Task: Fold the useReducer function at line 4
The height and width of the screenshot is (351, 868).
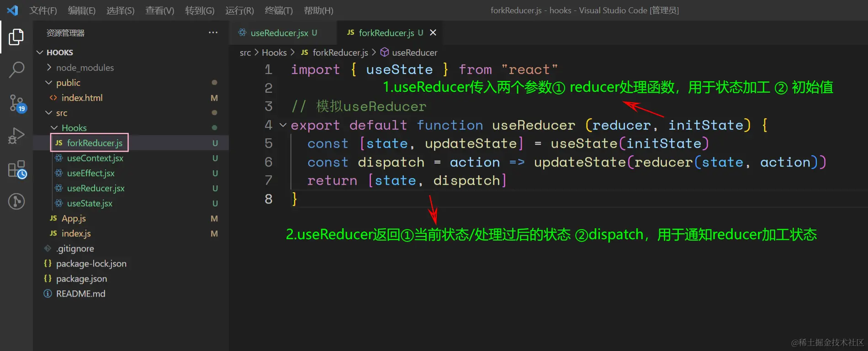Action: [x=283, y=125]
